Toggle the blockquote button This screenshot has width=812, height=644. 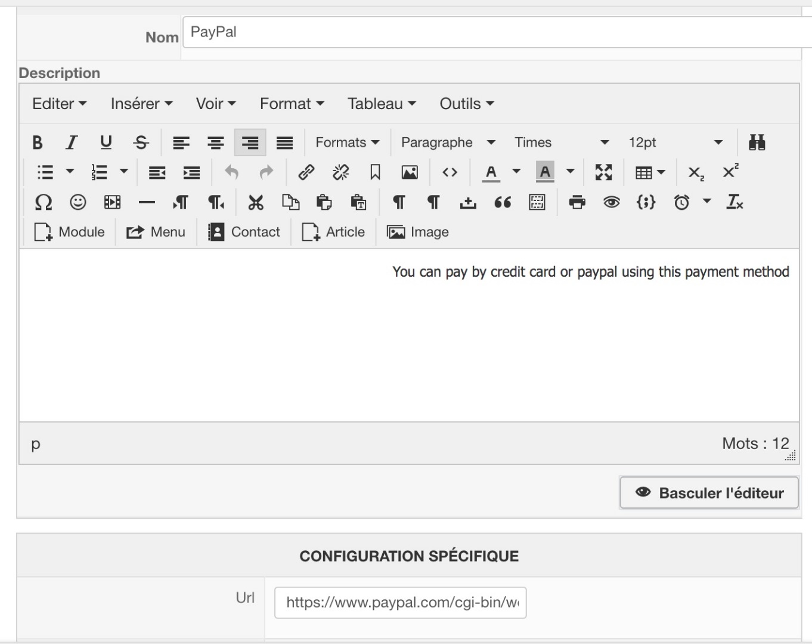(x=503, y=203)
